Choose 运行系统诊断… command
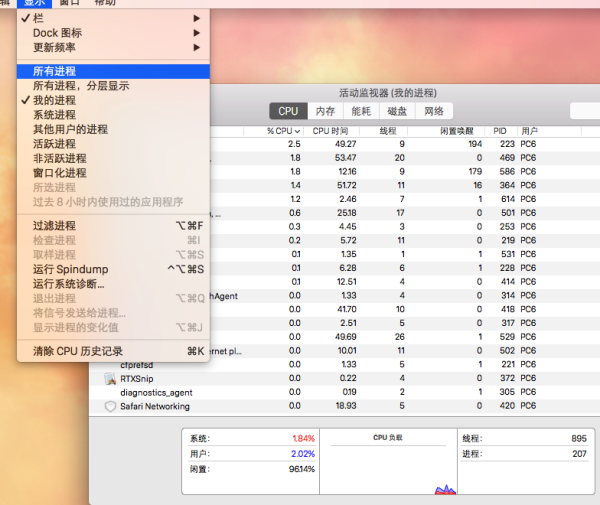Screen dimensions: 600x505 113,284
